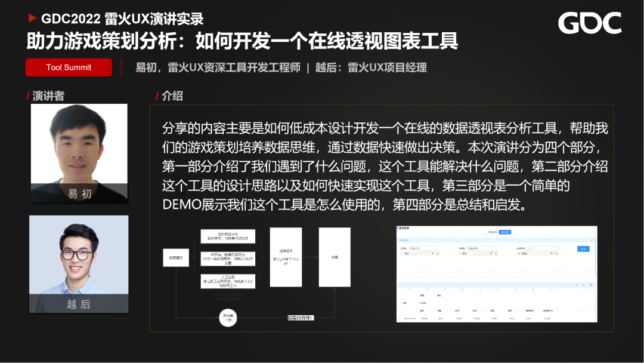Click '越后：雷火UX项目经理' text
Viewport: 644px width, 363px height.
(371, 67)
